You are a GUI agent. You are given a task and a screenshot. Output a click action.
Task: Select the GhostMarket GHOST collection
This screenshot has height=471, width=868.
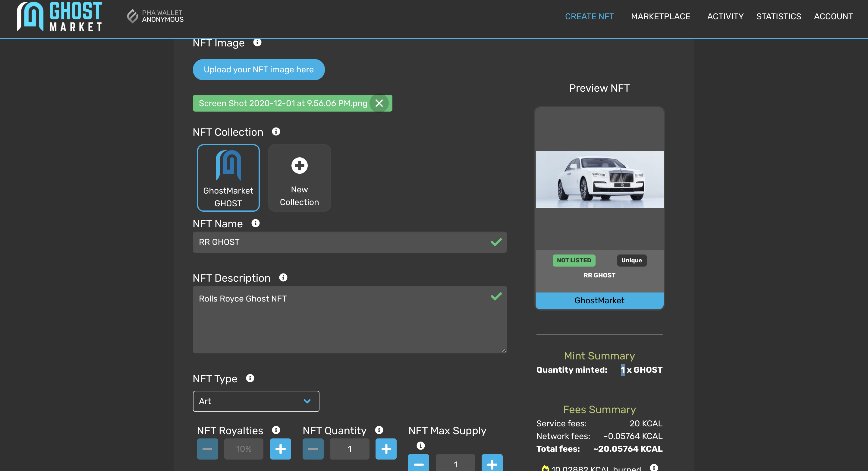click(228, 178)
